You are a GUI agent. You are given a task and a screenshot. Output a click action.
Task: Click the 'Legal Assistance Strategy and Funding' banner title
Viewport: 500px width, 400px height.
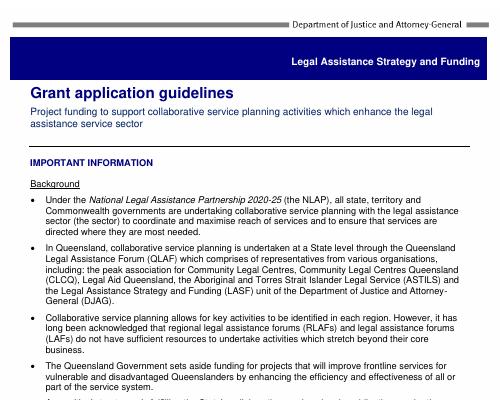tap(385, 62)
